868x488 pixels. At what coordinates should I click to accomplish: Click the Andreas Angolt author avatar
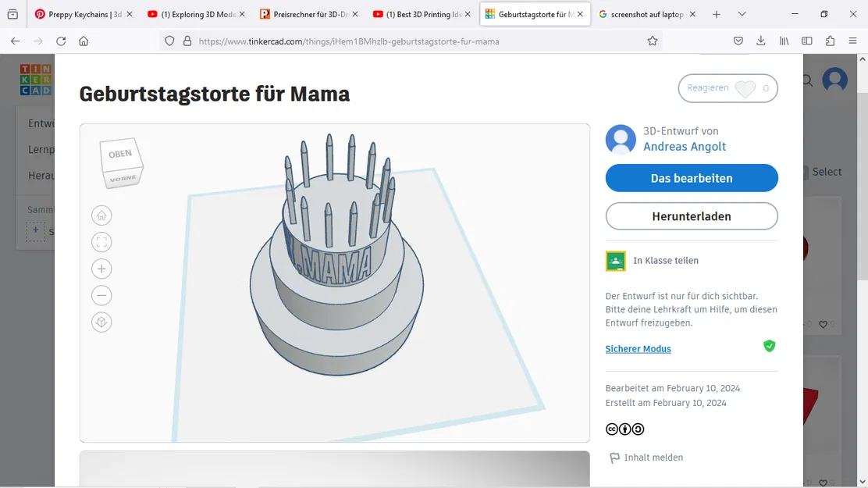pos(621,139)
